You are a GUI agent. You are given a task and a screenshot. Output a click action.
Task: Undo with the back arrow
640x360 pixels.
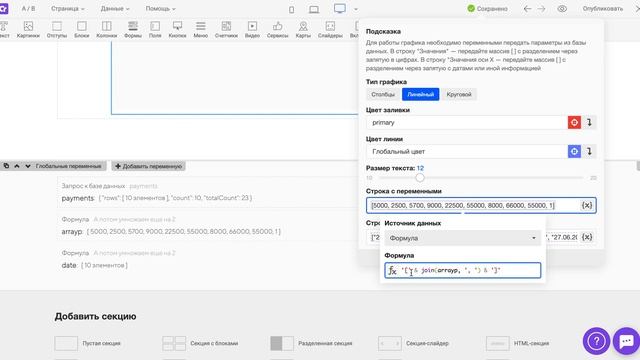pos(527,9)
